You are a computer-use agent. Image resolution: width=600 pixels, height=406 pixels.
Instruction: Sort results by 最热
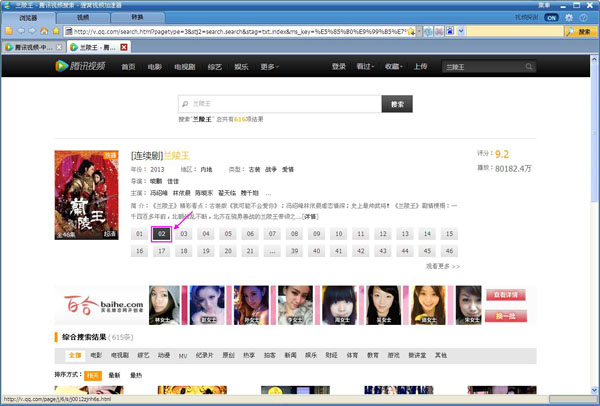point(136,375)
